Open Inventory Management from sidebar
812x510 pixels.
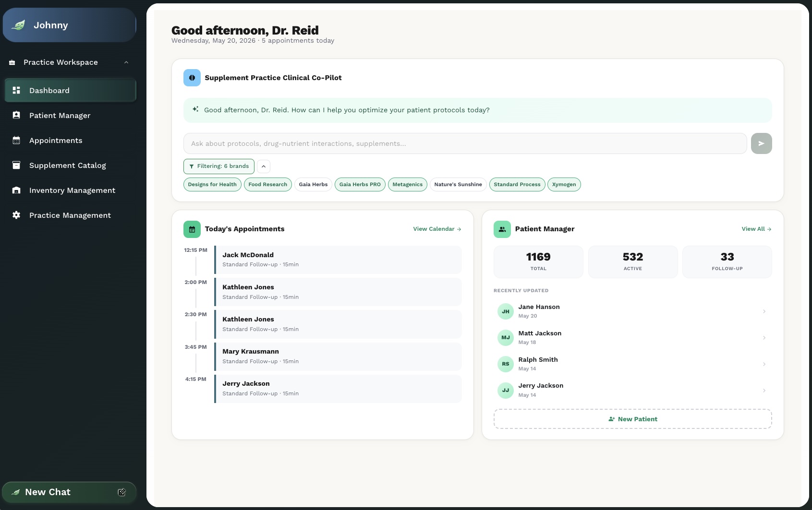tap(71, 190)
